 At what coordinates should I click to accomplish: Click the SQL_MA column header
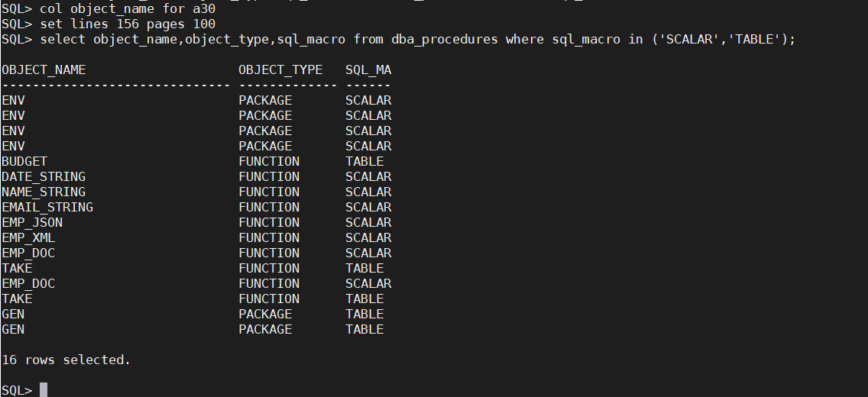pyautogui.click(x=368, y=70)
